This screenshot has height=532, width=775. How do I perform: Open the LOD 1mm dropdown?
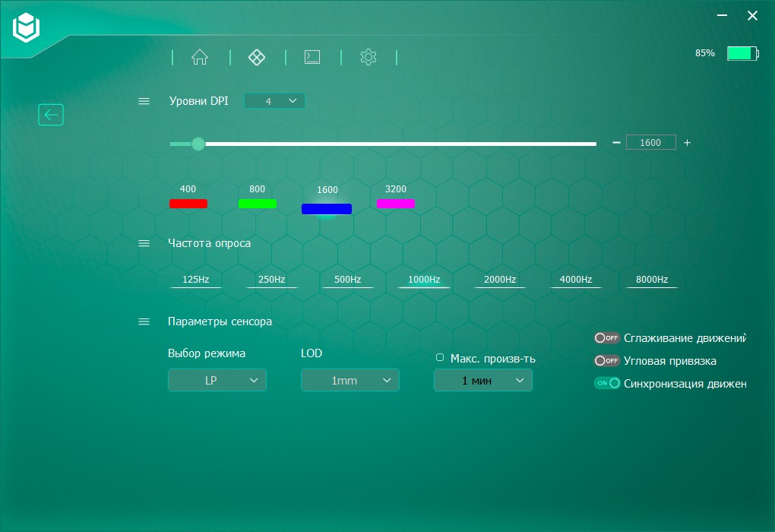tap(350, 380)
